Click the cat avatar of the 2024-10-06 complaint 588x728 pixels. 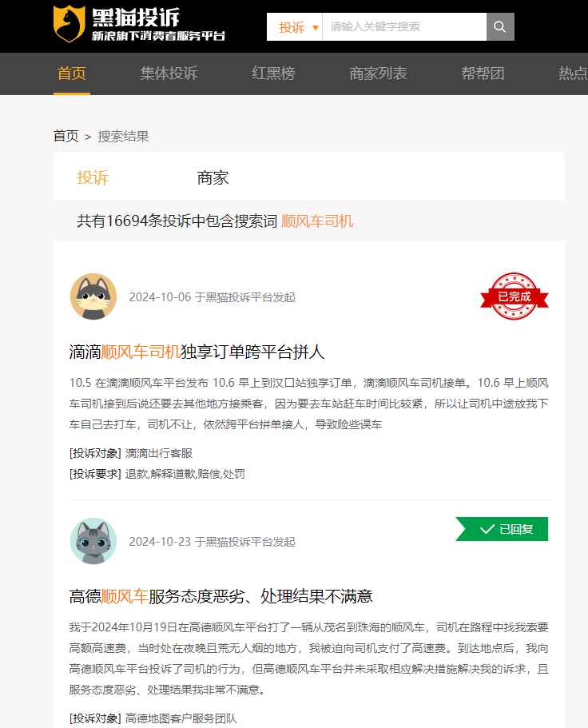pyautogui.click(x=93, y=296)
